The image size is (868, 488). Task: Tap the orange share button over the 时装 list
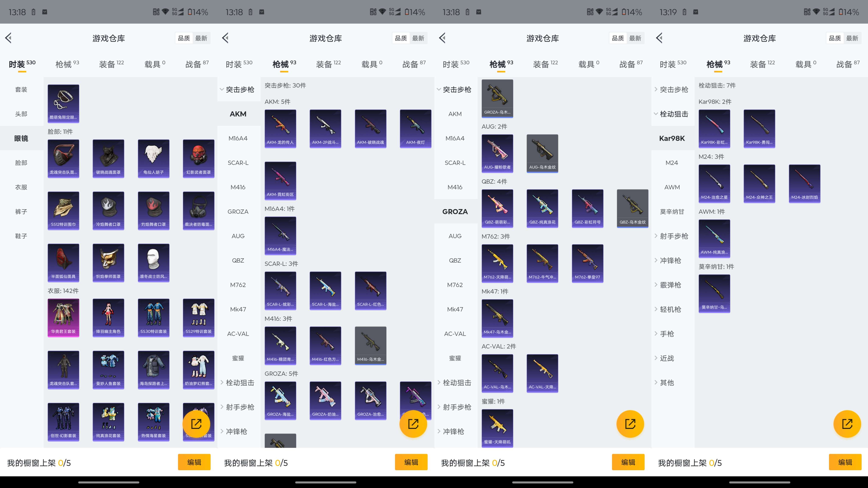pos(196,424)
